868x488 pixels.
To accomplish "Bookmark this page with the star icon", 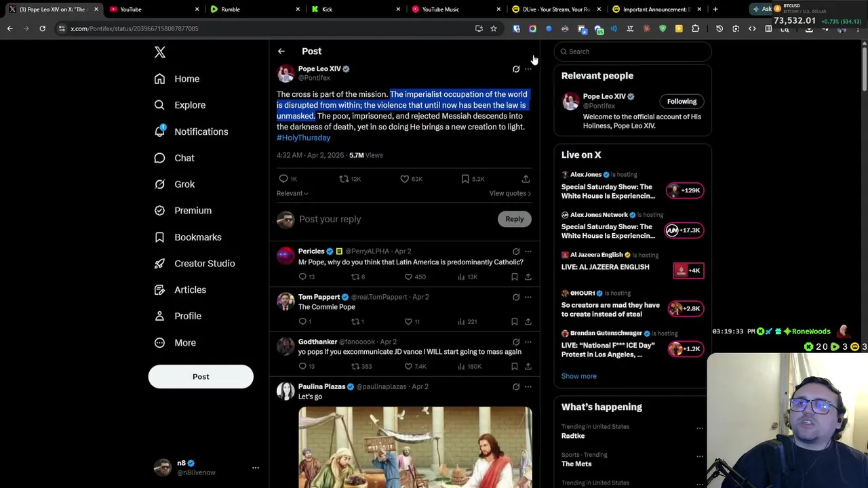I will pos(494,28).
